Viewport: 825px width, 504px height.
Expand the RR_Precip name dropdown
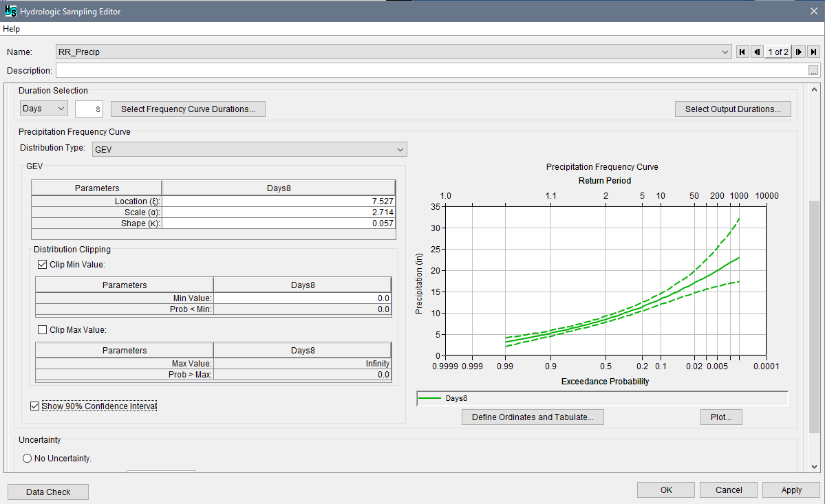pyautogui.click(x=725, y=52)
